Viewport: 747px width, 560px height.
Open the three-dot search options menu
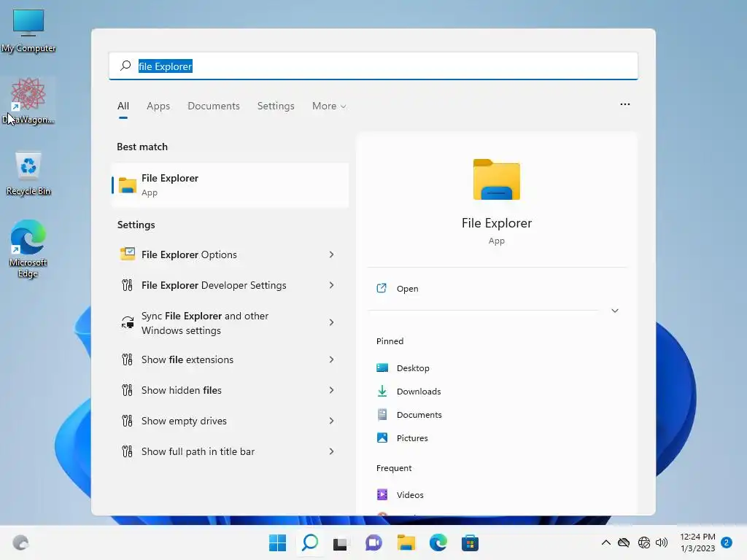pos(625,104)
